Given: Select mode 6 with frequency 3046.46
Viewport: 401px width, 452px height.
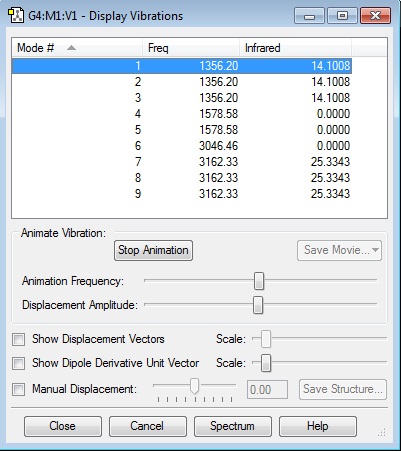Looking at the screenshot, I should (x=182, y=146).
